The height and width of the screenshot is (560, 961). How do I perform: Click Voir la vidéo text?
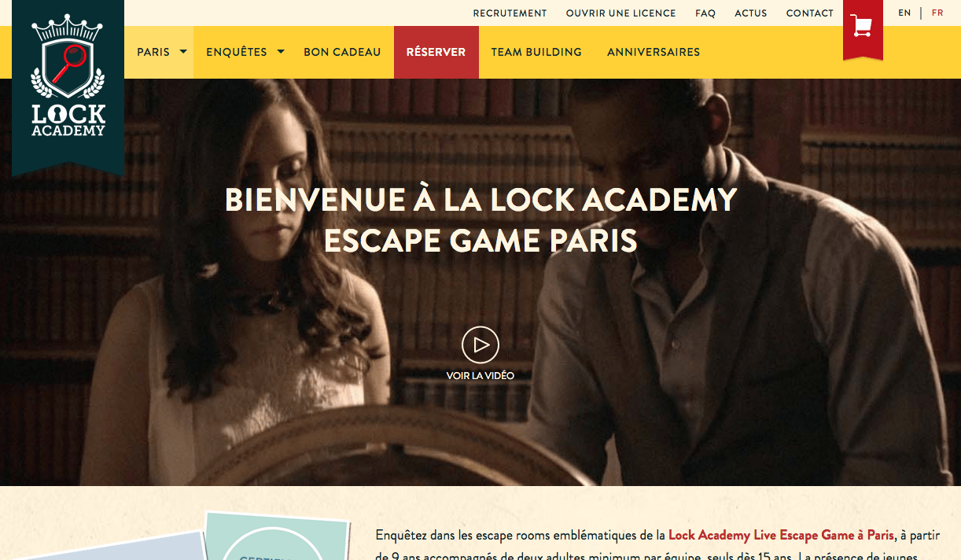coord(480,376)
